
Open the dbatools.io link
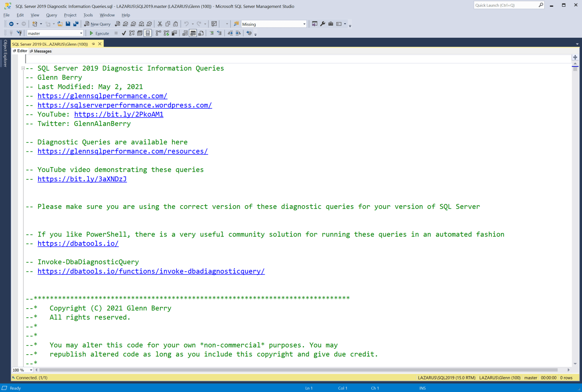pyautogui.click(x=78, y=243)
